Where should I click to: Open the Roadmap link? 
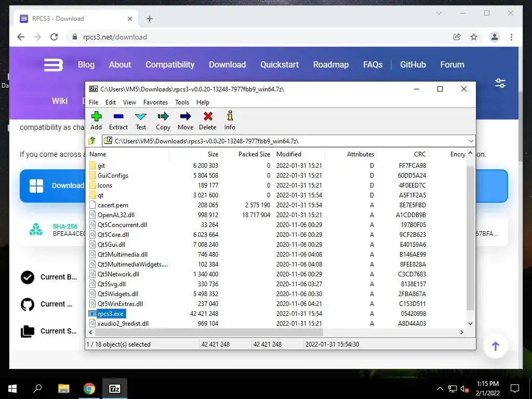tap(331, 64)
